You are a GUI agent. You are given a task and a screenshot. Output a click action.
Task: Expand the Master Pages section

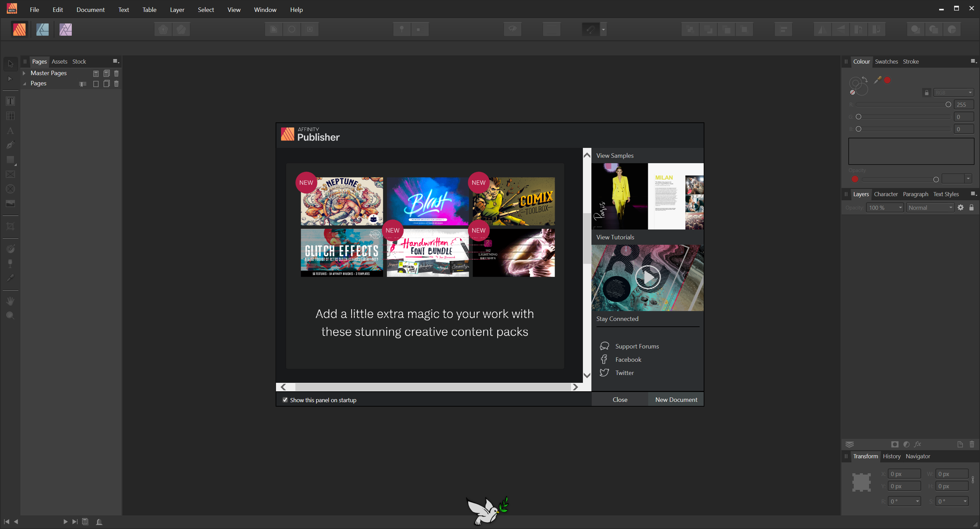coord(24,73)
